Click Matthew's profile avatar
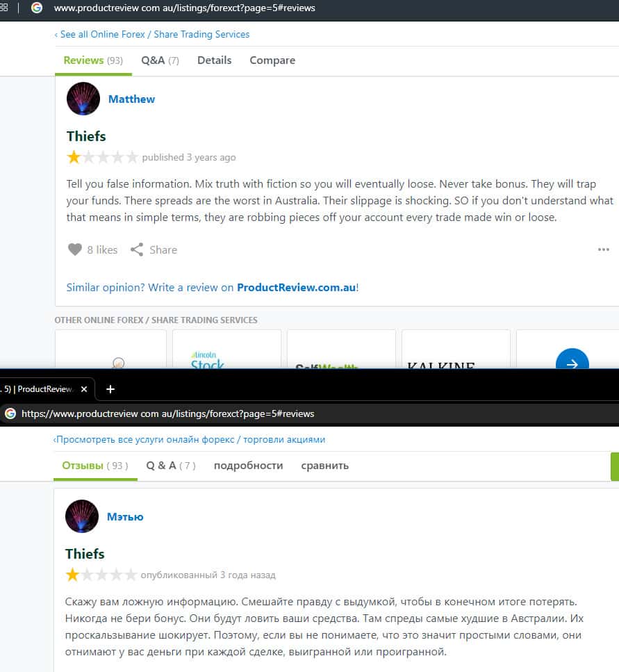619x672 pixels. tap(83, 99)
